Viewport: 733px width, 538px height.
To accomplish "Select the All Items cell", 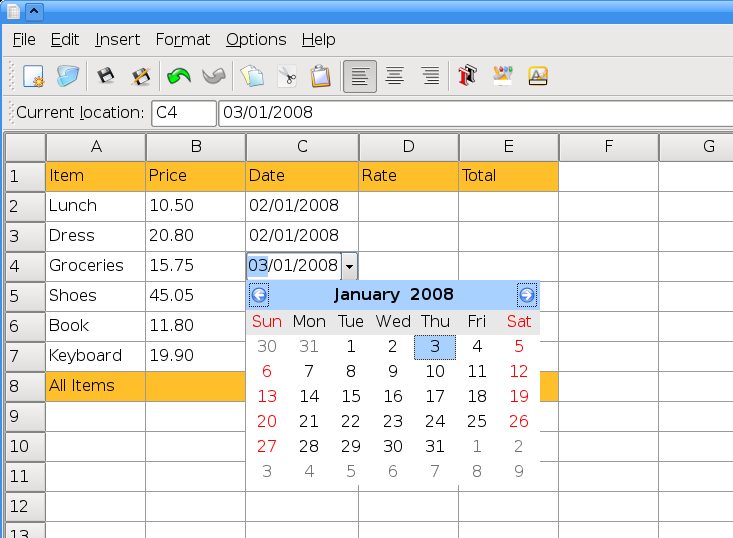I will pos(95,386).
